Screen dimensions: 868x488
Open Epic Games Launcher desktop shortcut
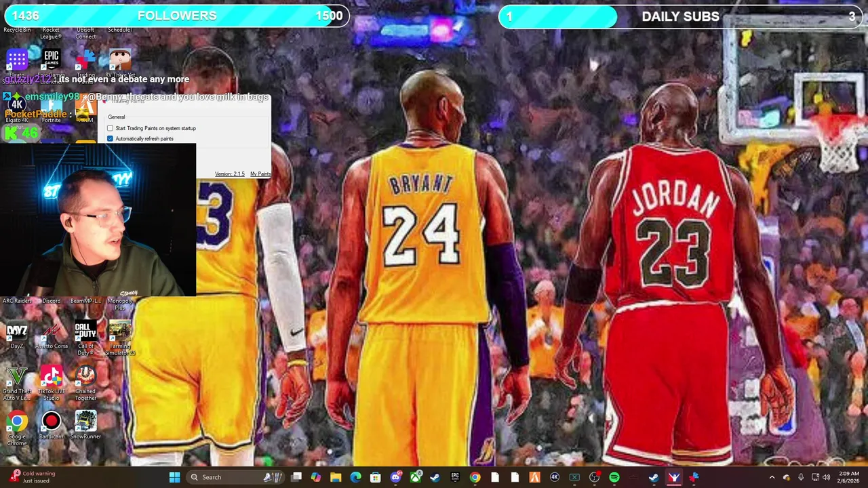click(52, 62)
